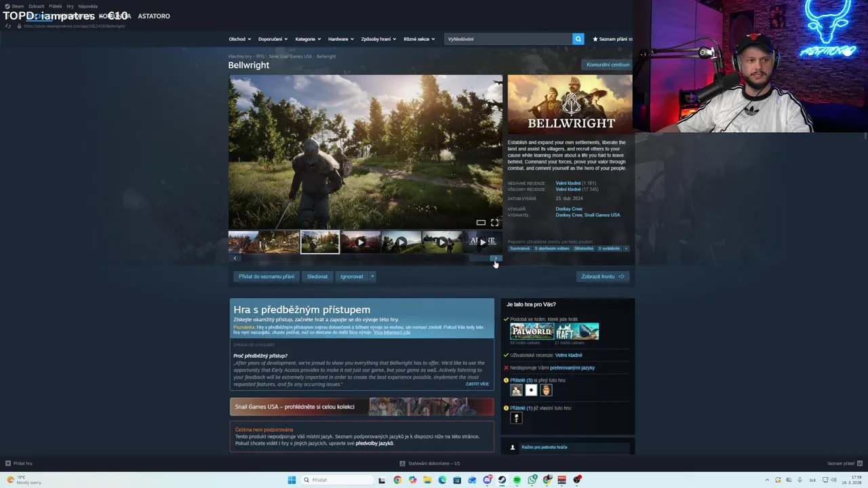Click the media strip horizontal scrollbar handle
This screenshot has width=868, height=488.
coord(479,258)
